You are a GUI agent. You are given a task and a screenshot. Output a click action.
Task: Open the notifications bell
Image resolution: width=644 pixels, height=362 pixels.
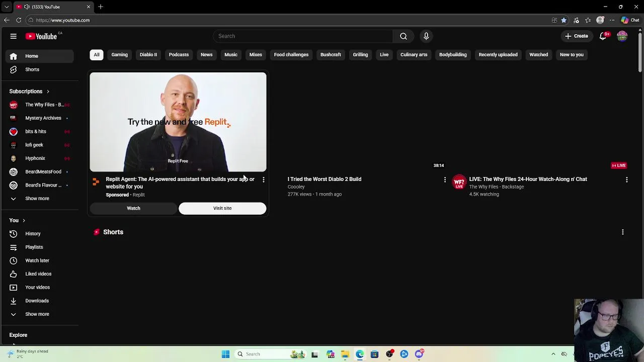click(x=603, y=36)
